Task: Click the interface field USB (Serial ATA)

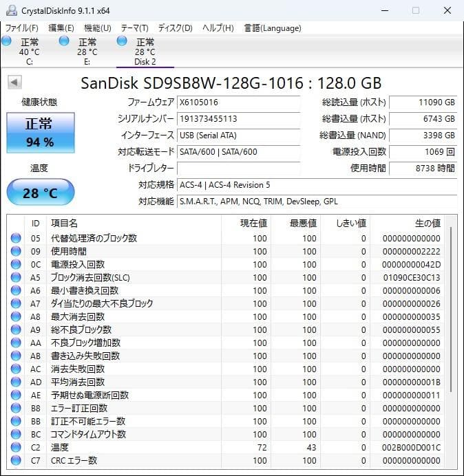Action: pyautogui.click(x=238, y=135)
